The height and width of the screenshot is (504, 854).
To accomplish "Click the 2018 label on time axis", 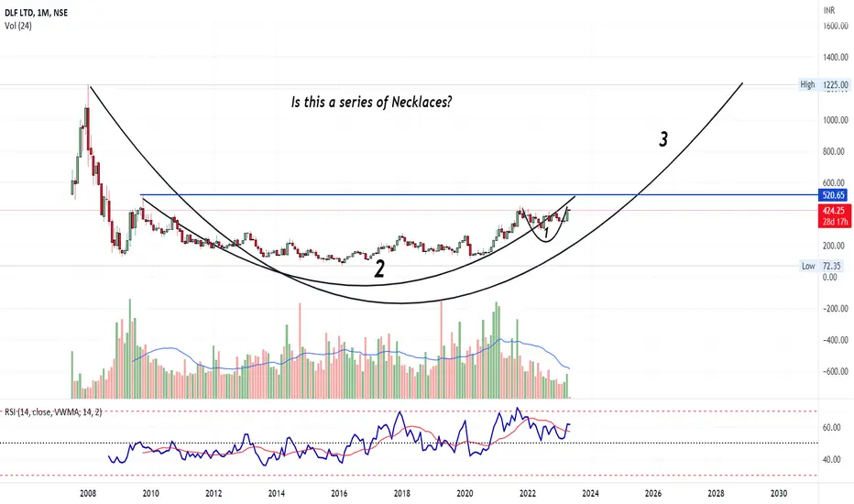I will click(x=402, y=494).
